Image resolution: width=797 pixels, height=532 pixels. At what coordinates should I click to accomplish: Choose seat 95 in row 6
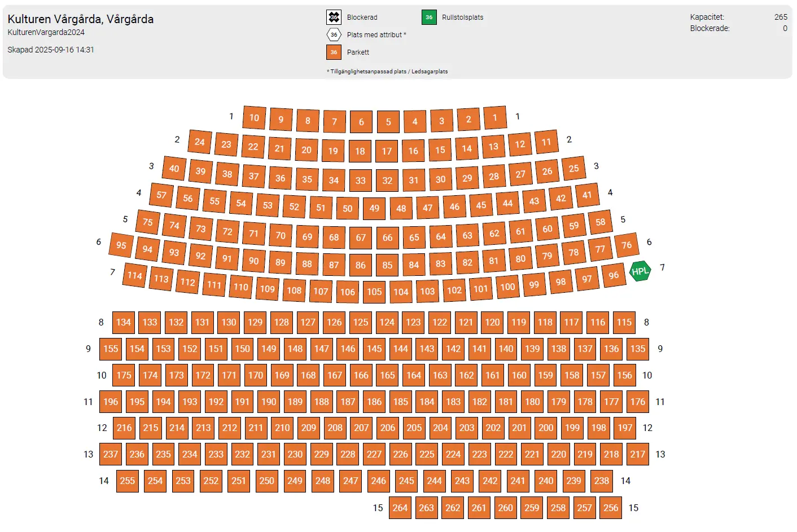(121, 245)
